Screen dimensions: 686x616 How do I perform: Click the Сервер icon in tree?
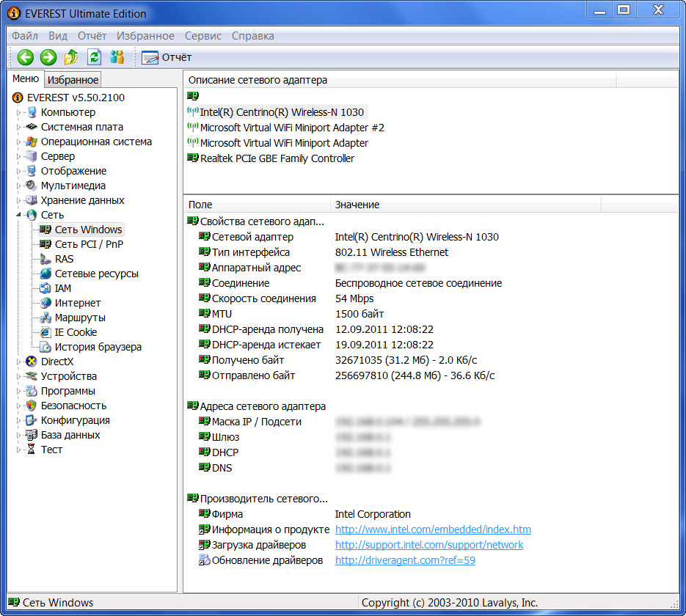pos(32,156)
